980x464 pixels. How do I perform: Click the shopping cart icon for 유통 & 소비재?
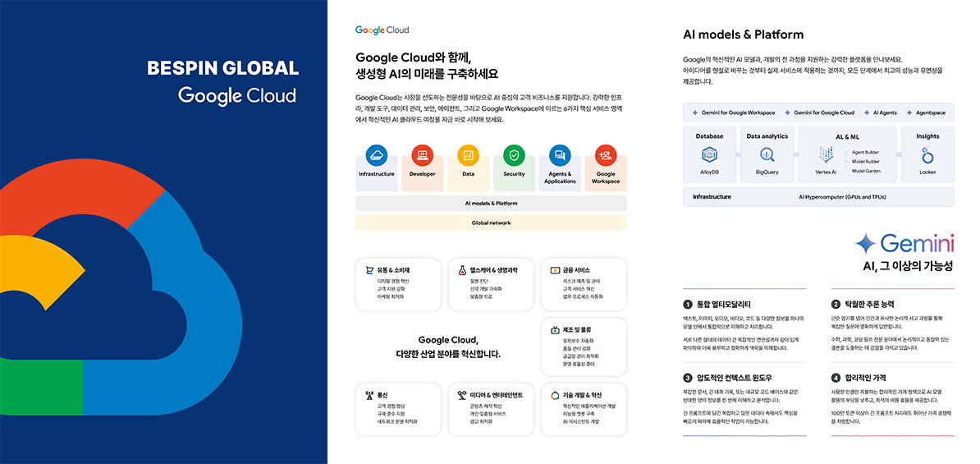(x=369, y=270)
